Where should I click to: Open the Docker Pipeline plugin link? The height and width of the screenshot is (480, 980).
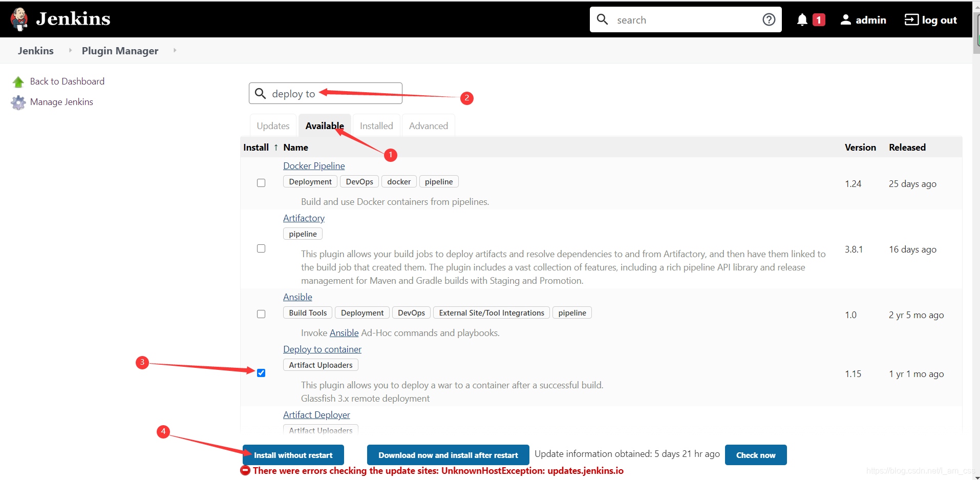314,166
